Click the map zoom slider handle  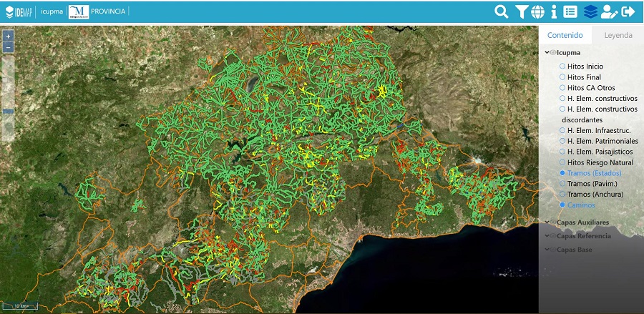click(x=8, y=112)
